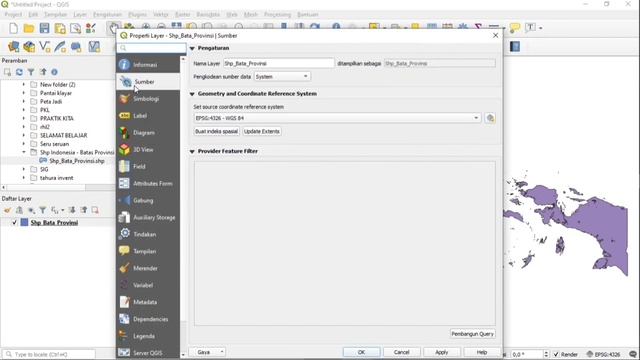Click the layer properties search field

(151, 48)
